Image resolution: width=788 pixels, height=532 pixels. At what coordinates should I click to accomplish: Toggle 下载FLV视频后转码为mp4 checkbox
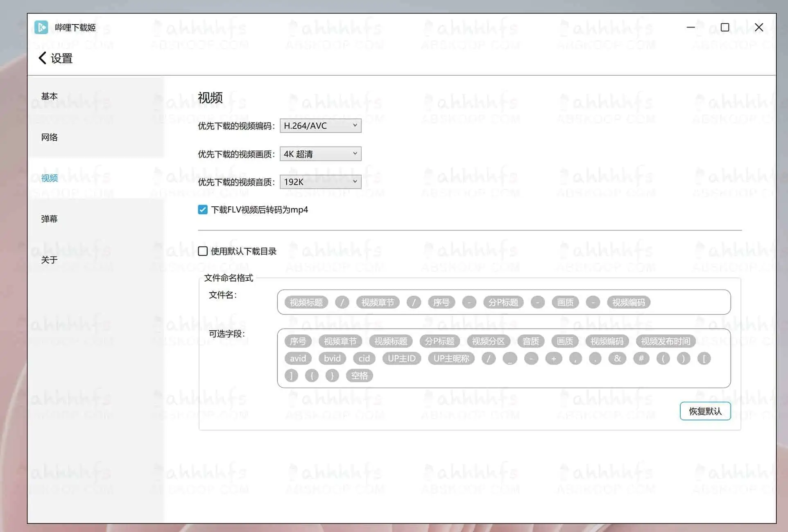coord(203,210)
